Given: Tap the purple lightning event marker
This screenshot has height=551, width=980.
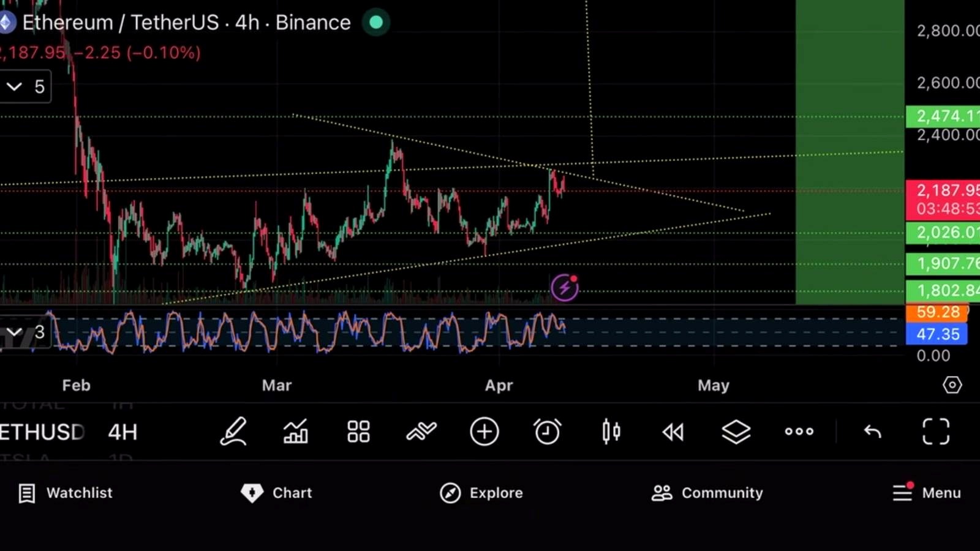Looking at the screenshot, I should [564, 287].
